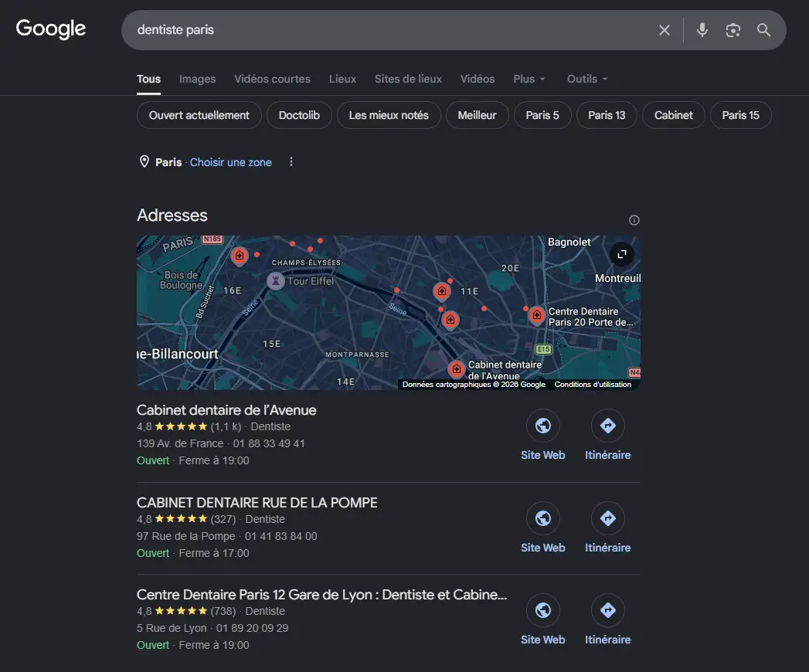Screen dimensions: 809x672
Task: Get Itinéraire to Cabinet dentaire de l'Avenue
Action: click(608, 435)
